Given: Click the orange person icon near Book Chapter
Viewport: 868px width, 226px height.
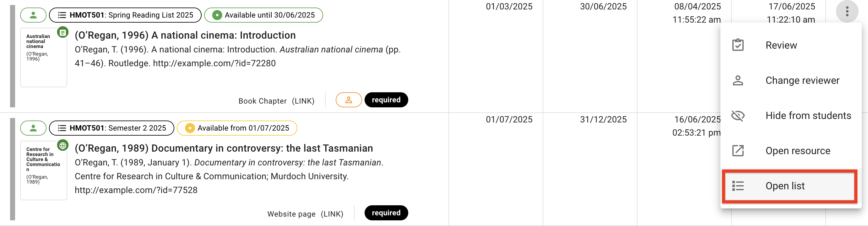Looking at the screenshot, I should tap(349, 100).
